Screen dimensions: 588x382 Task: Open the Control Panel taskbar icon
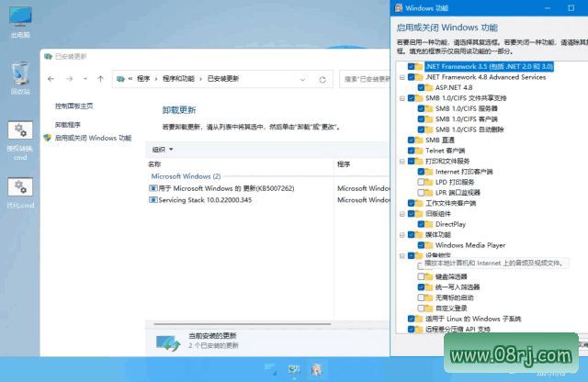click(x=294, y=369)
